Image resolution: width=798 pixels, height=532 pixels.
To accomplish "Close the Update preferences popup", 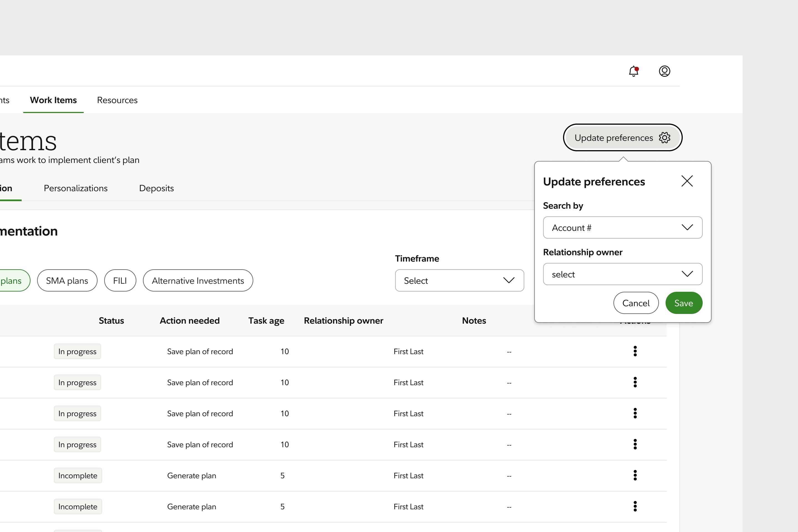I will [687, 181].
